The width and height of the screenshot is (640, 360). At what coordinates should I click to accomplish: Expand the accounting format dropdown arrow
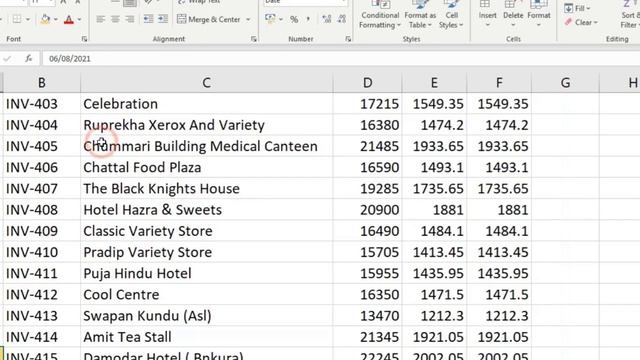point(281,20)
